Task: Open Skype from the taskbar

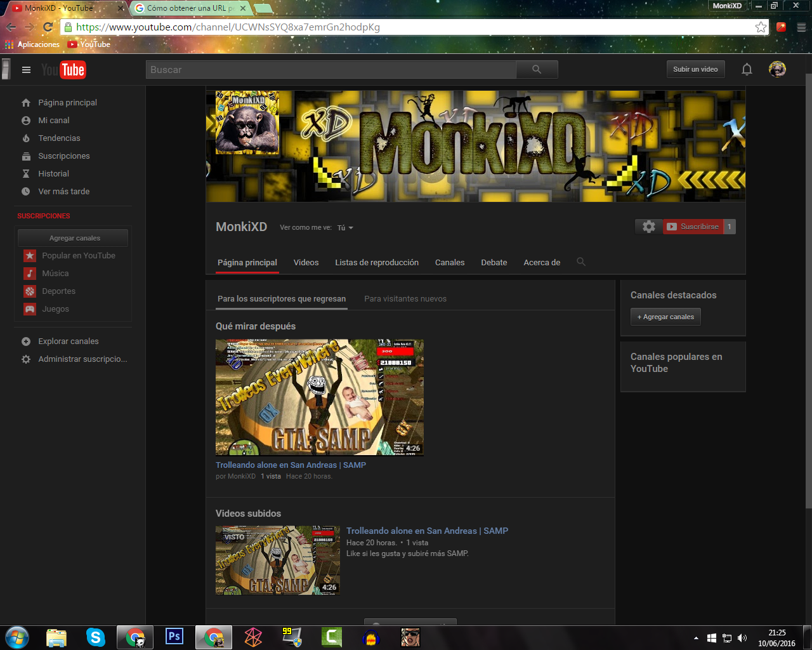Action: click(x=96, y=637)
